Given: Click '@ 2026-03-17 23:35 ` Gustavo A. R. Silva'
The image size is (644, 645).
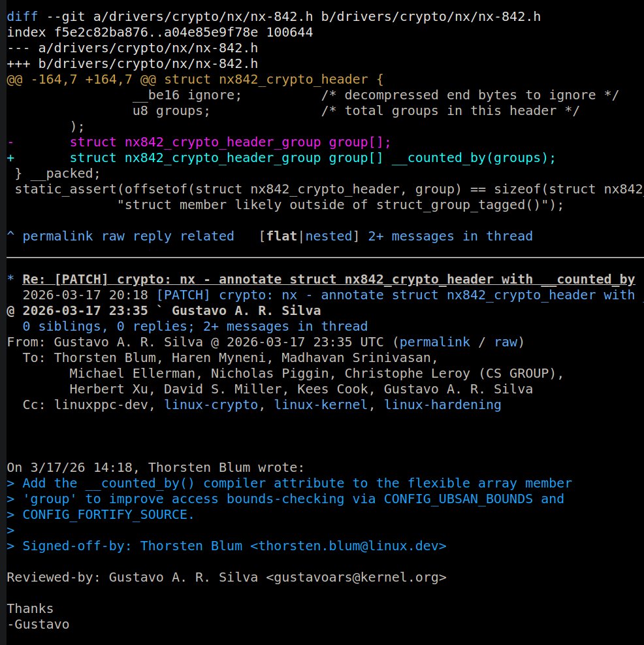Looking at the screenshot, I should pos(164,310).
